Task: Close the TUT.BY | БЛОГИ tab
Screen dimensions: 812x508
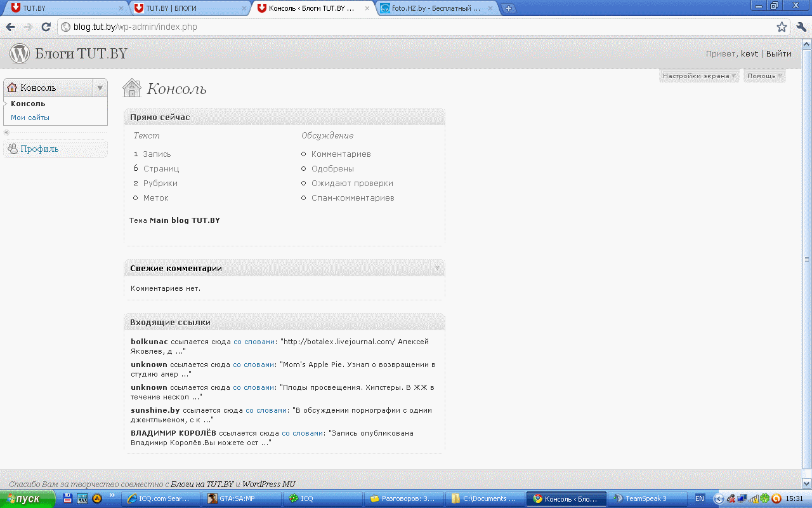Action: click(244, 8)
